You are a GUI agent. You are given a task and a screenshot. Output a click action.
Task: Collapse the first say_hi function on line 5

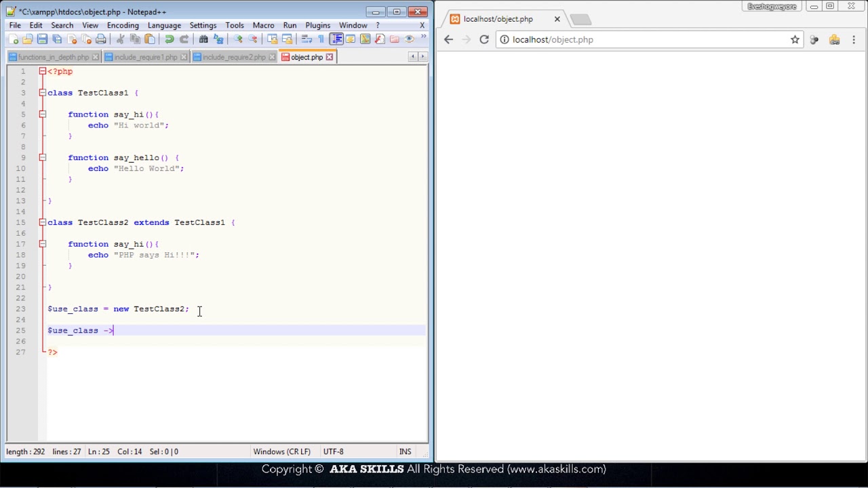(42, 115)
